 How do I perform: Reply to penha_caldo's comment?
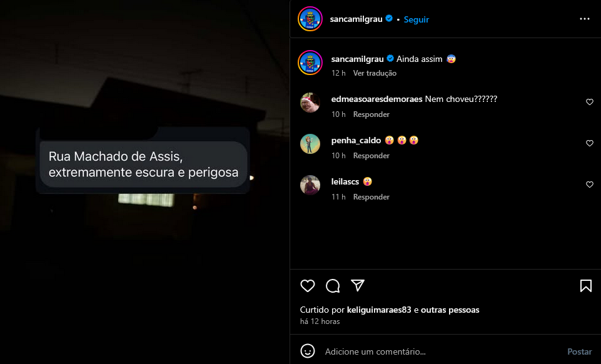point(371,156)
